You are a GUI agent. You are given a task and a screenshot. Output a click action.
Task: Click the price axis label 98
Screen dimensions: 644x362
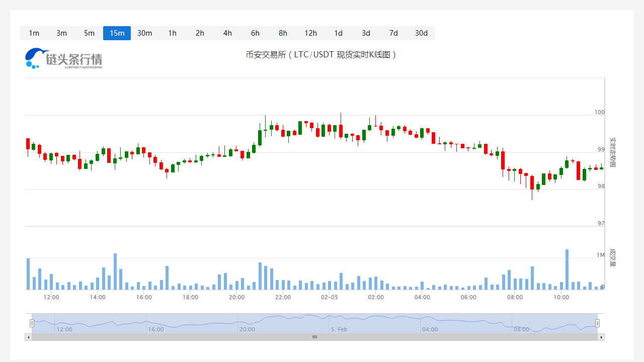601,186
